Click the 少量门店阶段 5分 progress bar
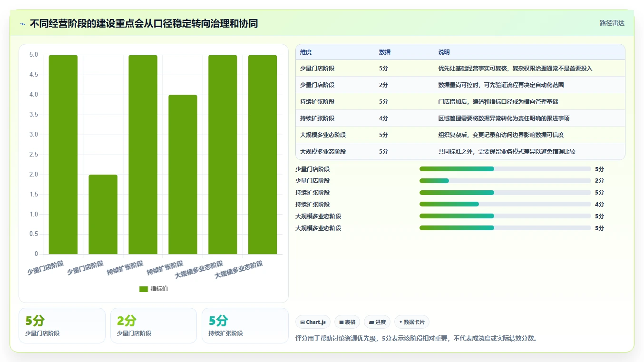 tap(505, 169)
